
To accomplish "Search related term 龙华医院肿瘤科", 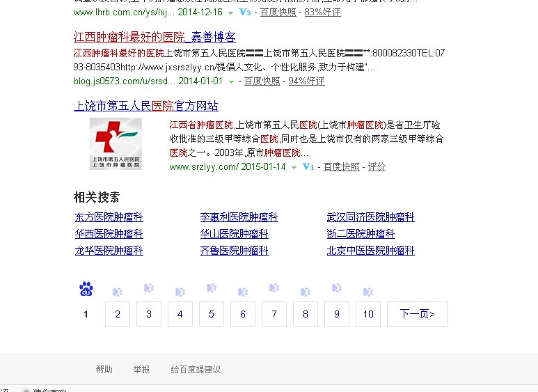I will [x=109, y=250].
